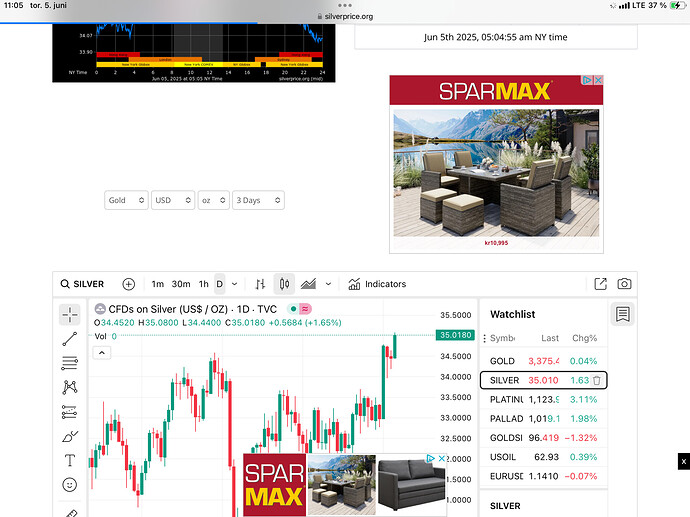The width and height of the screenshot is (690, 517).
Task: Sort watchlist by Symbol column
Action: pos(503,338)
